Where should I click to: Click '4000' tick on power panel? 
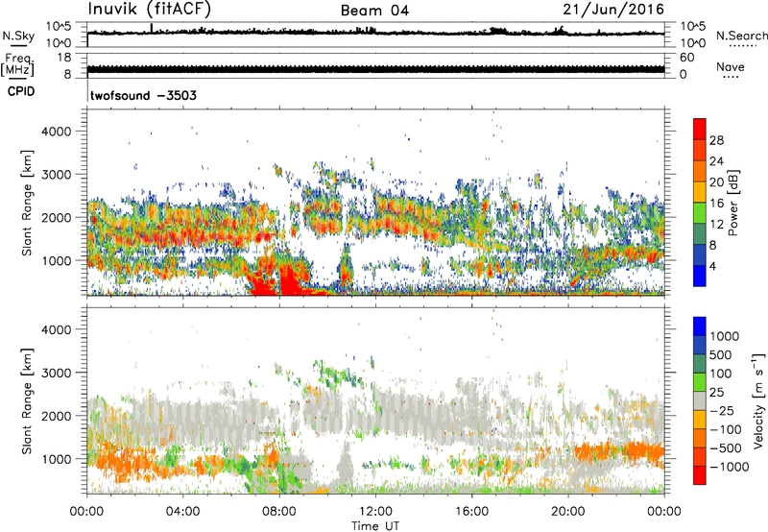[56, 132]
